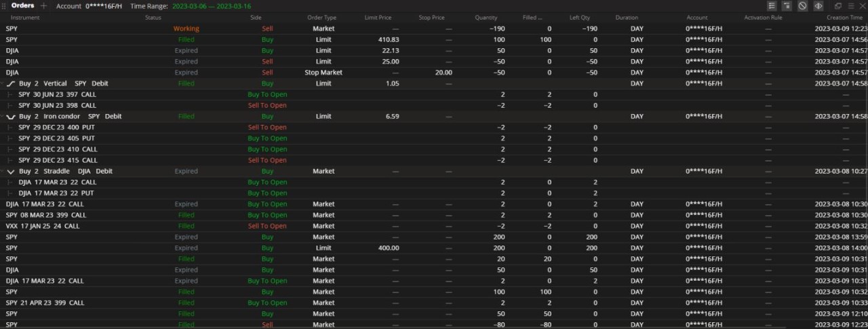Select leg SPY 29 DEC 23 415 CALL

pyautogui.click(x=58, y=160)
